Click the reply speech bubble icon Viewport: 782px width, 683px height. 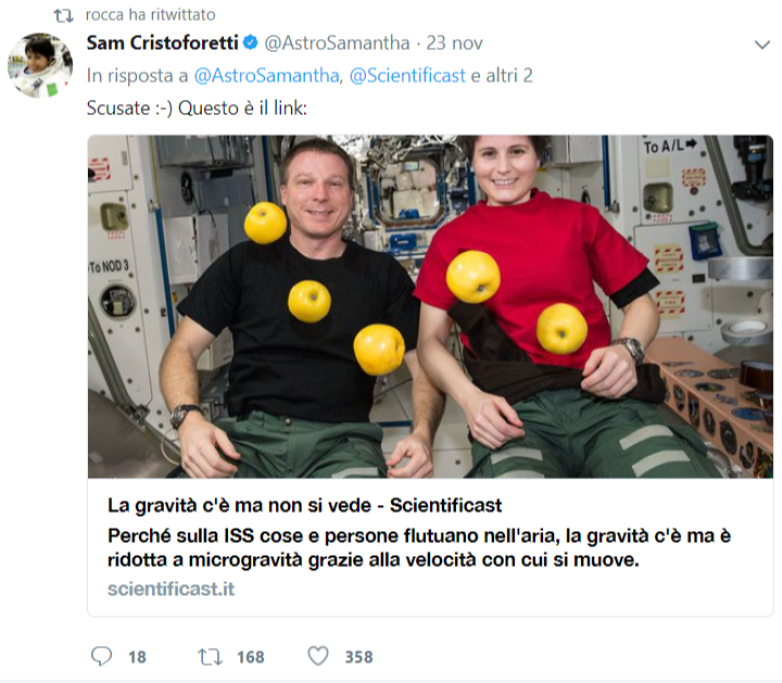coord(101,656)
